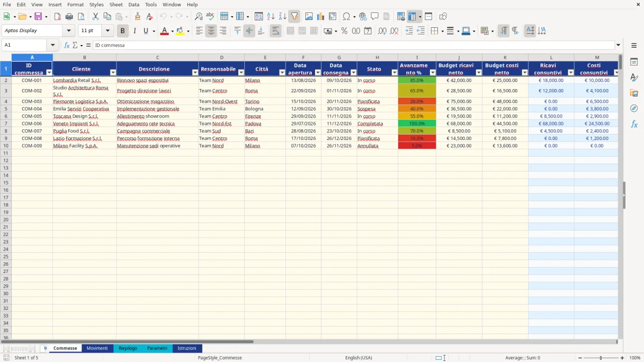
Task: Click the Cut scissors icon
Action: [95, 17]
